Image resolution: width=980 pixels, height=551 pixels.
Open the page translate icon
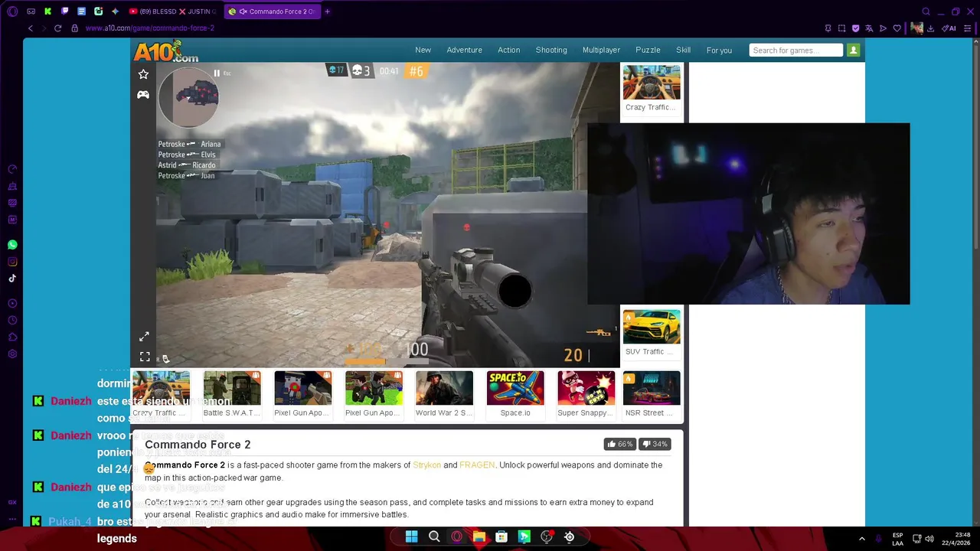point(869,28)
